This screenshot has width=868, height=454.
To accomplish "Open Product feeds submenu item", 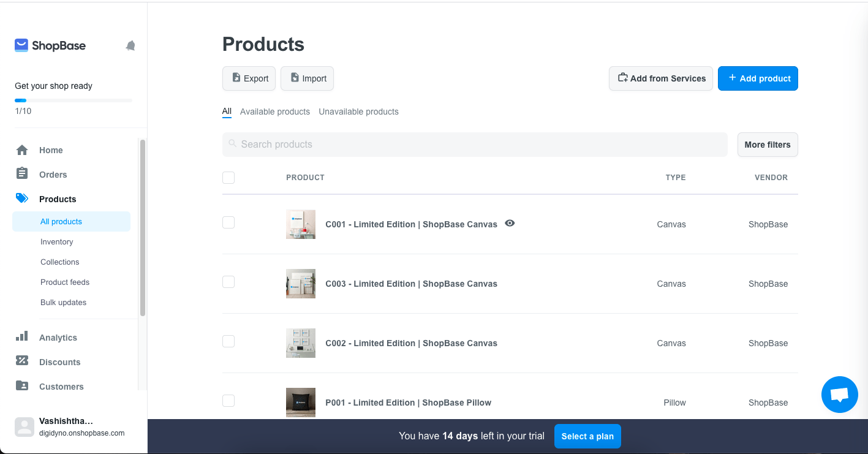I will [x=65, y=282].
